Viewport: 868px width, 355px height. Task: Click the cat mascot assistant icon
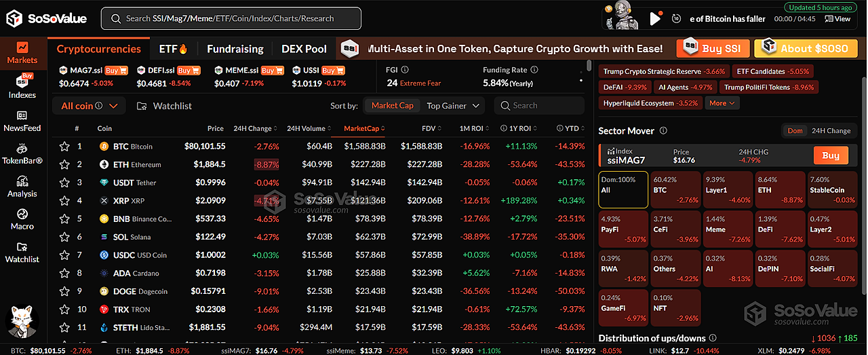(x=22, y=323)
